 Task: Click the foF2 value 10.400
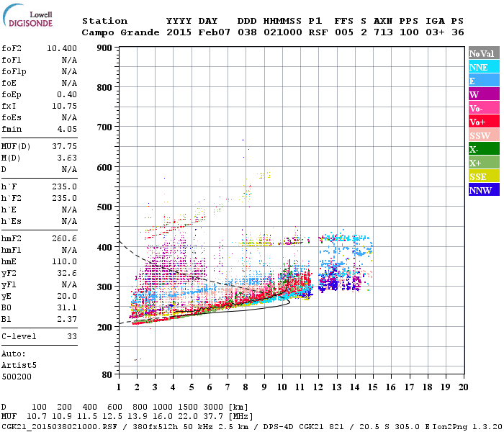coord(62,48)
